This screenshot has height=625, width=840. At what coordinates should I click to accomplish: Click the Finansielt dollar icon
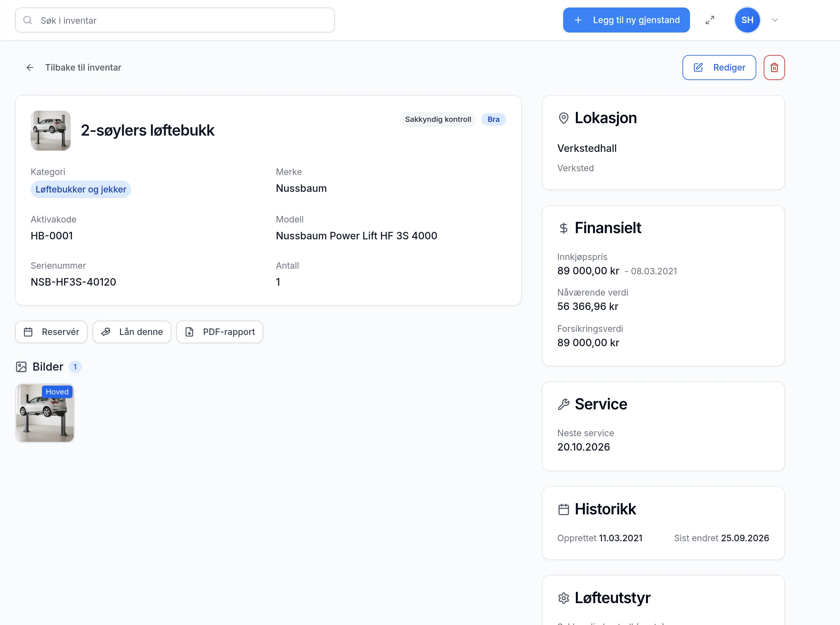click(563, 228)
